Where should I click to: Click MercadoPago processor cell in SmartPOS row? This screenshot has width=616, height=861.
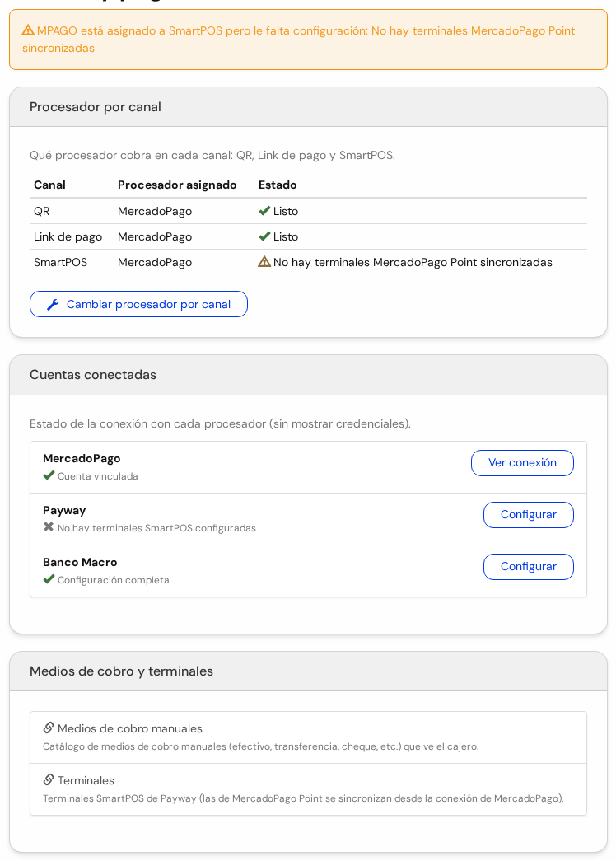click(155, 263)
